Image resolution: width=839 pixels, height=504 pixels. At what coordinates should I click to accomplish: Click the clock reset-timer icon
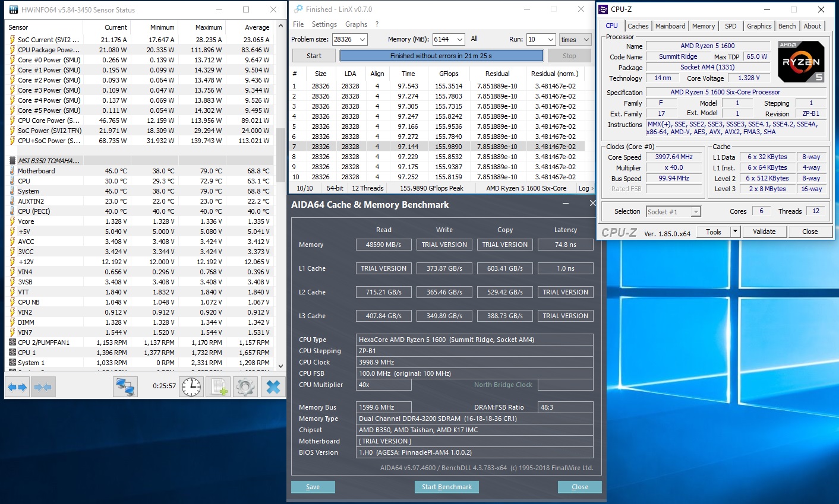pyautogui.click(x=191, y=387)
